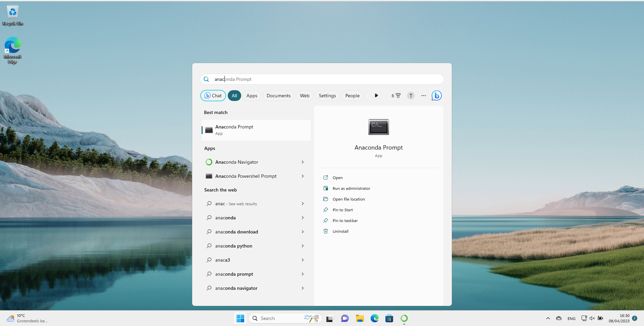The height and width of the screenshot is (326, 644).
Task: Expand Anaconda Powershell Prompt chevron
Action: click(x=303, y=176)
